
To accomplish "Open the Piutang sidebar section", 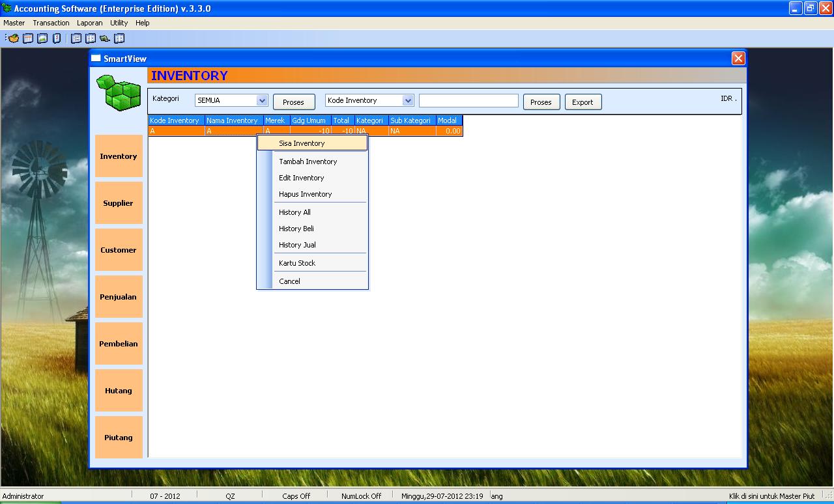I will 119,438.
